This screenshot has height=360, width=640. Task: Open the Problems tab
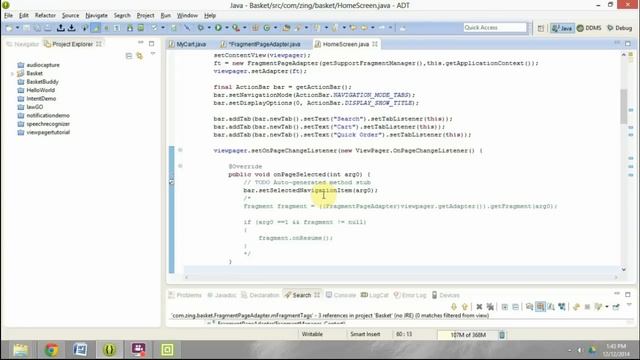[185, 295]
